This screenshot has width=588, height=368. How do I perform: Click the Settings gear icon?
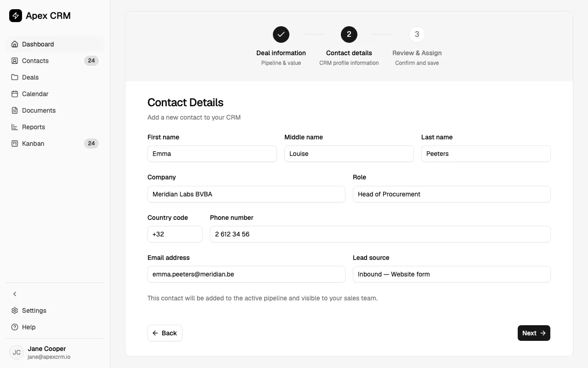click(15, 310)
